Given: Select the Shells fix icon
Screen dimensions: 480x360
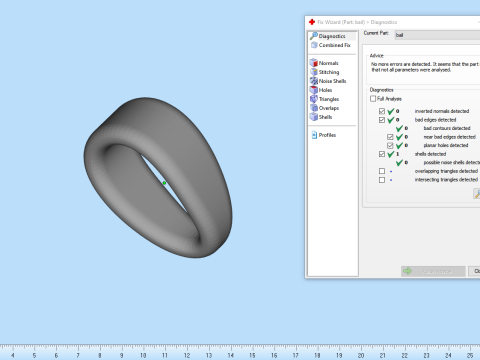Looking at the screenshot, I should (314, 117).
